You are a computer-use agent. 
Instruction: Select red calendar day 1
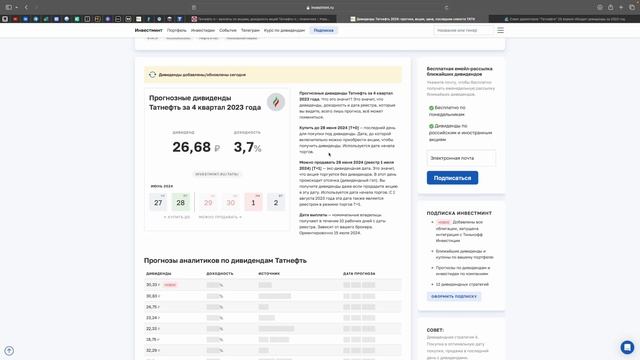point(253,202)
